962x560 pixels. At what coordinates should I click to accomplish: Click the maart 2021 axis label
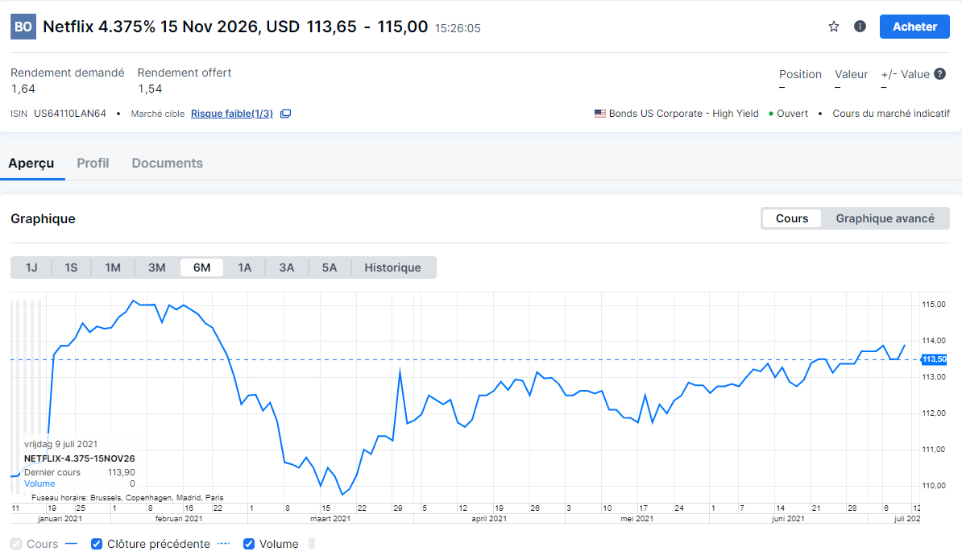click(x=330, y=519)
